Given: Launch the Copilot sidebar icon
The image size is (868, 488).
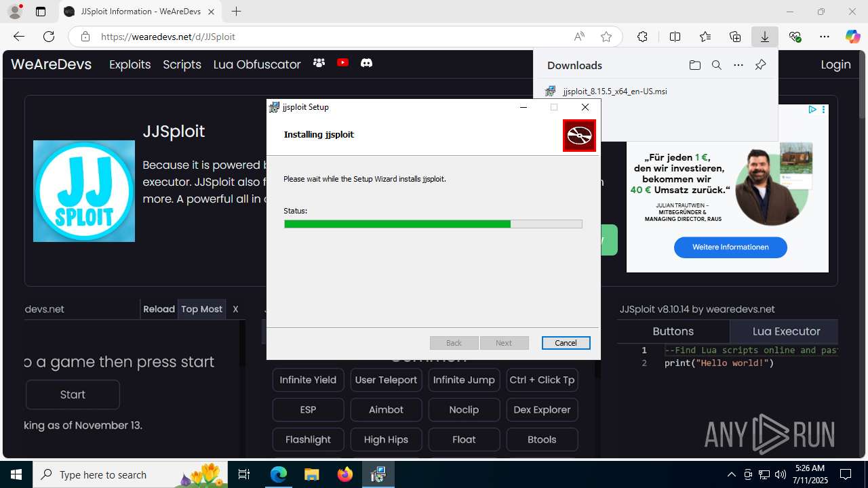Looking at the screenshot, I should (852, 37).
